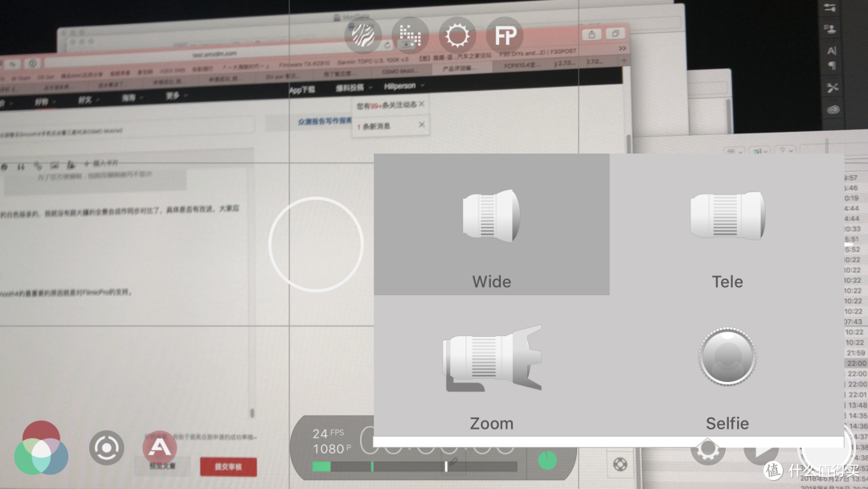The width and height of the screenshot is (868, 489).
Task: Toggle the zebra stripes overlay icon
Action: (362, 35)
